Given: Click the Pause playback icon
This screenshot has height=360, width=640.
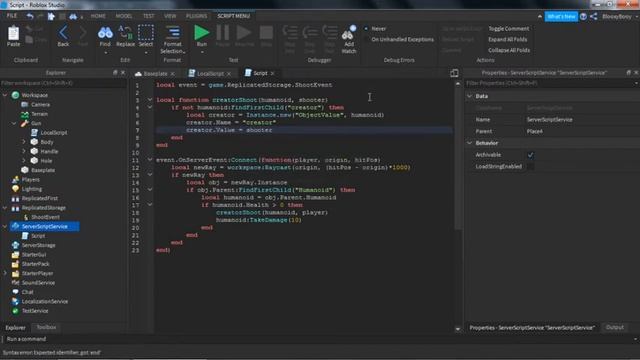Looking at the screenshot, I should point(222,33).
